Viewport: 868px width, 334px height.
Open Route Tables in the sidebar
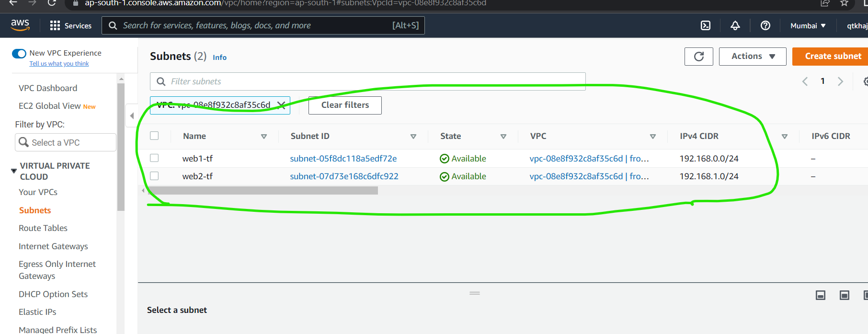coord(43,228)
